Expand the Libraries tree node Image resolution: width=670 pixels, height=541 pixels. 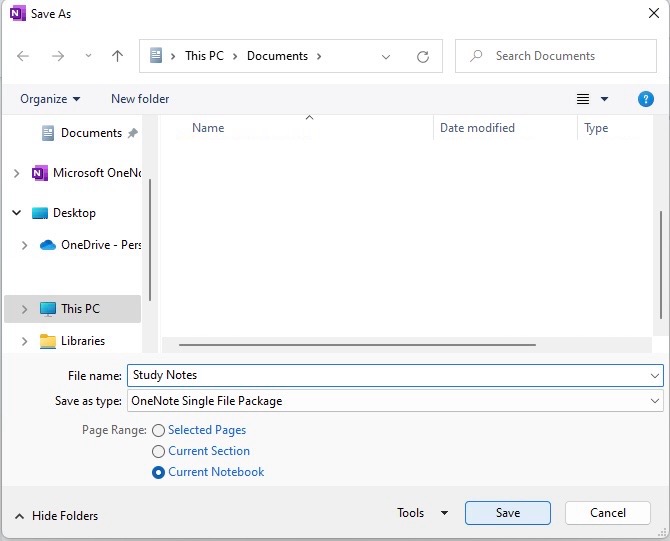pos(24,341)
